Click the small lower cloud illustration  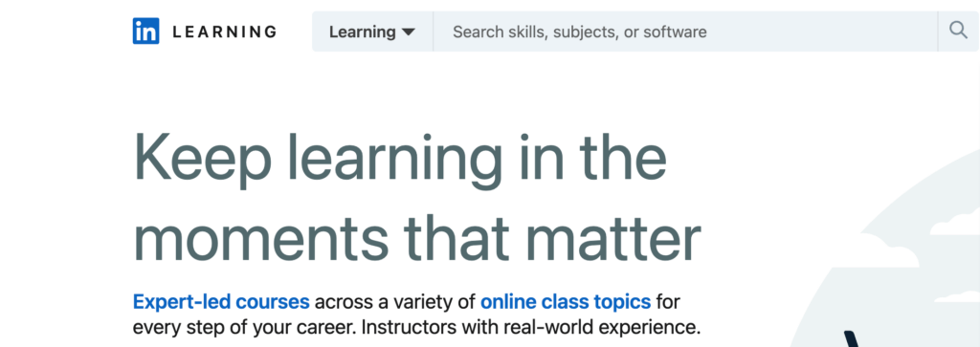click(956, 296)
